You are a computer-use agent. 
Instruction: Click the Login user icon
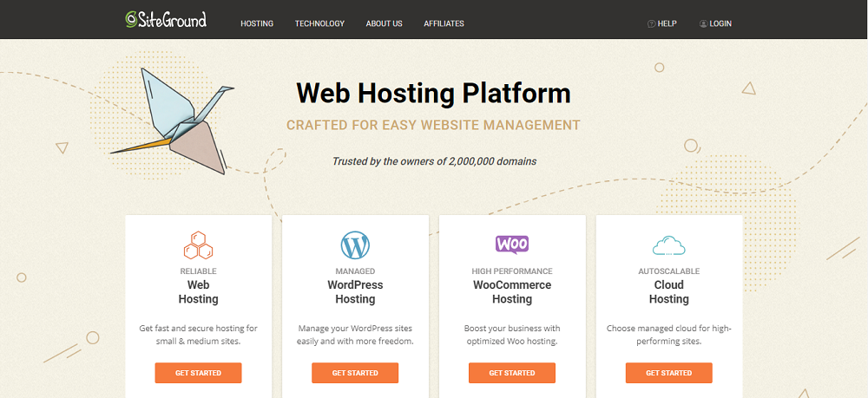(x=703, y=23)
